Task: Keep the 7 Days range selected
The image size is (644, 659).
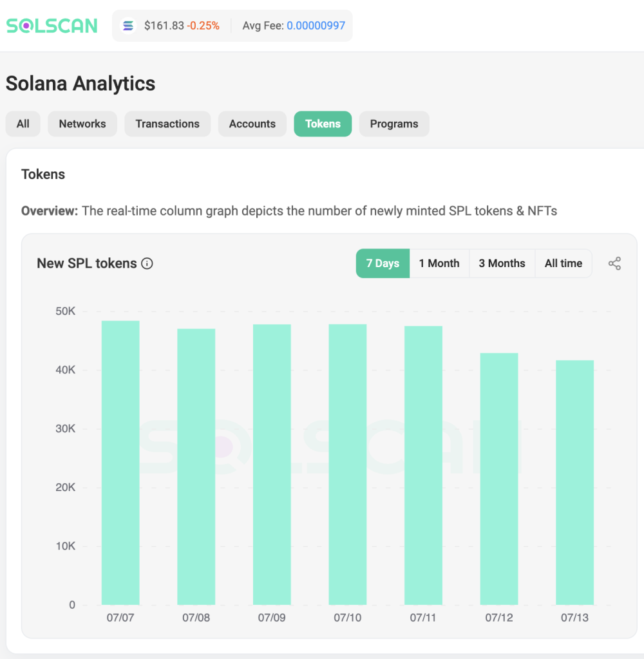Action: click(x=383, y=263)
